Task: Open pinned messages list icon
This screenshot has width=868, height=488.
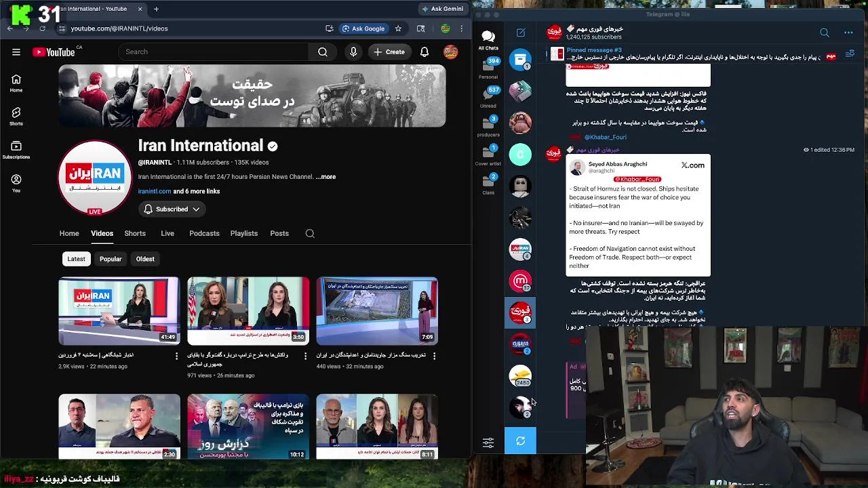Action: click(850, 55)
